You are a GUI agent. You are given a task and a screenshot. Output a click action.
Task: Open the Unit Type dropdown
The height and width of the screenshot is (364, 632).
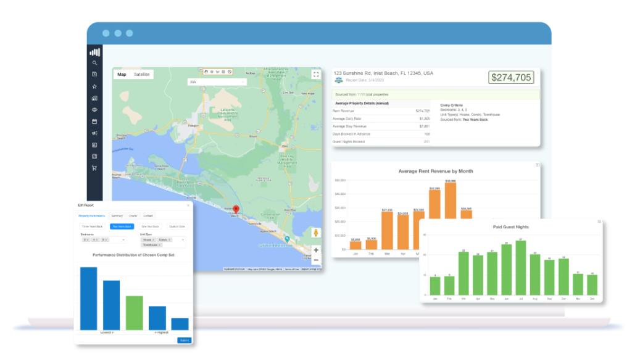pos(183,239)
